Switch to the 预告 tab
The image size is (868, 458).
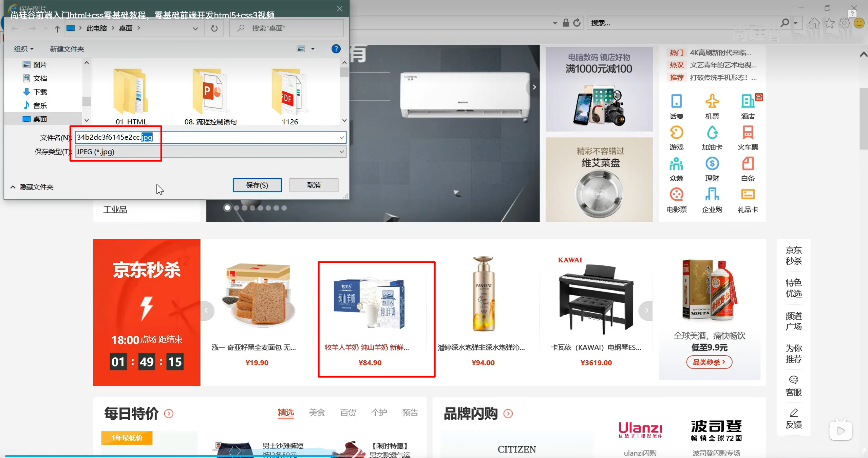tap(410, 413)
